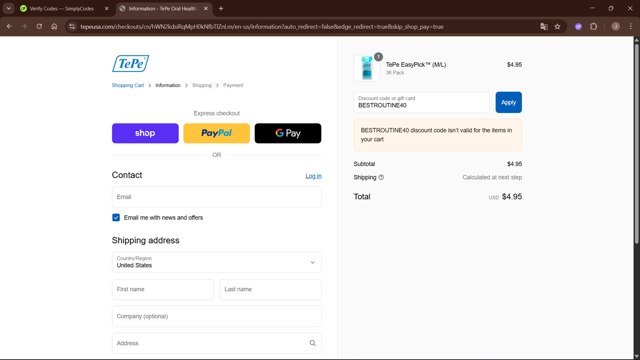This screenshot has height=360, width=640.
Task: Focus the Address field
Action: point(217,343)
